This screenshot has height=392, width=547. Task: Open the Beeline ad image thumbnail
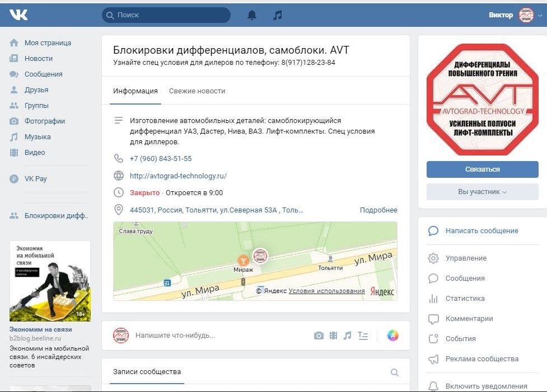(x=50, y=281)
